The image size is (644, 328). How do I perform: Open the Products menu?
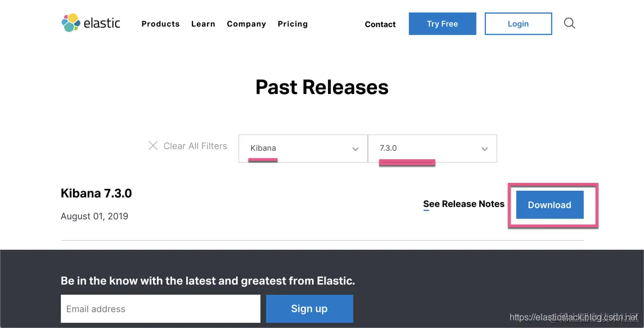(x=160, y=24)
